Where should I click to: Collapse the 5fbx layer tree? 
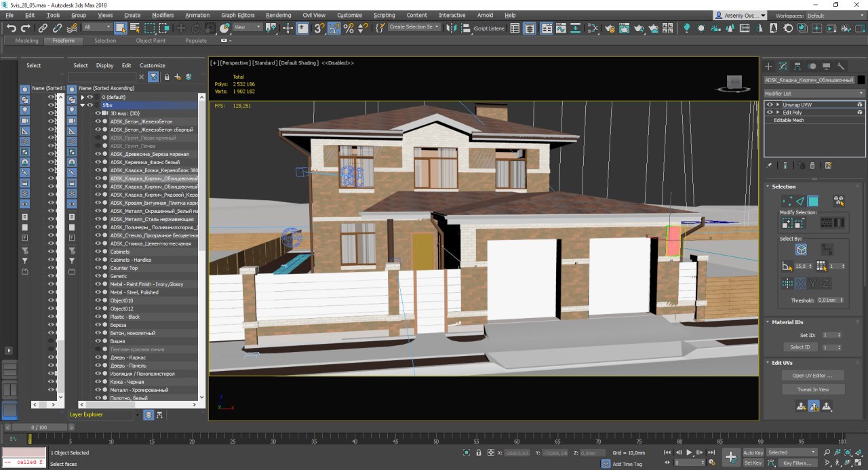coord(83,105)
